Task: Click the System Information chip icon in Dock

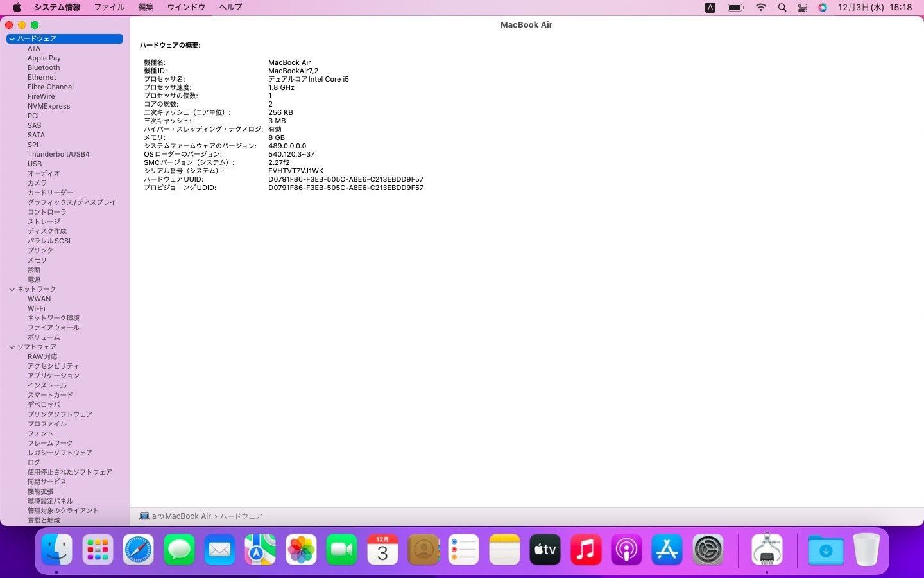Action: pos(767,550)
